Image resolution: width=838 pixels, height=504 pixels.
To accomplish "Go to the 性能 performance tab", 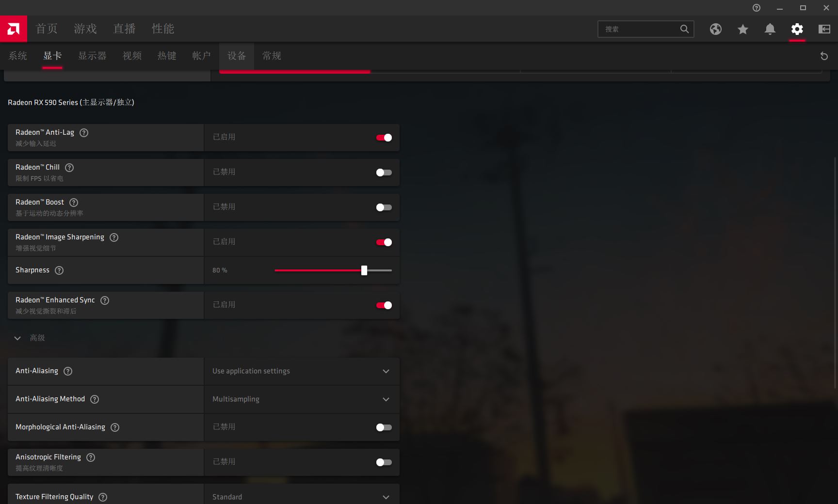I will pos(163,29).
